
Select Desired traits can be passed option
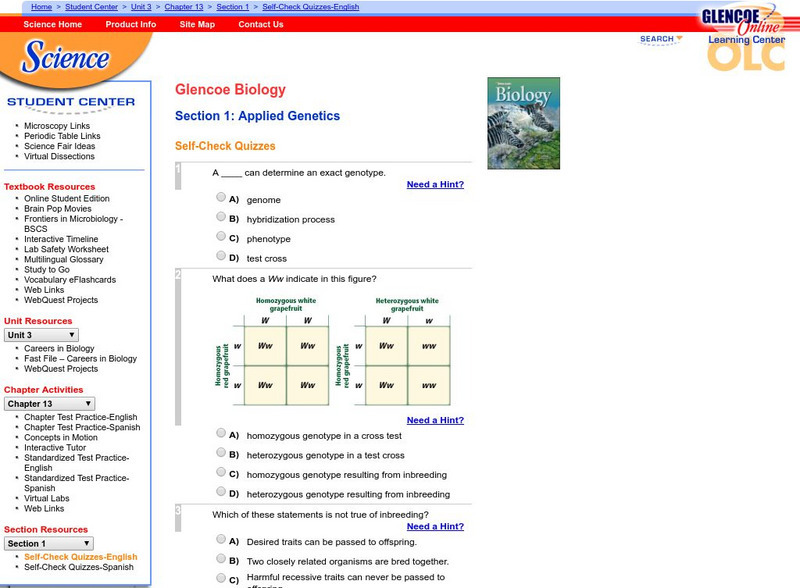(x=221, y=538)
